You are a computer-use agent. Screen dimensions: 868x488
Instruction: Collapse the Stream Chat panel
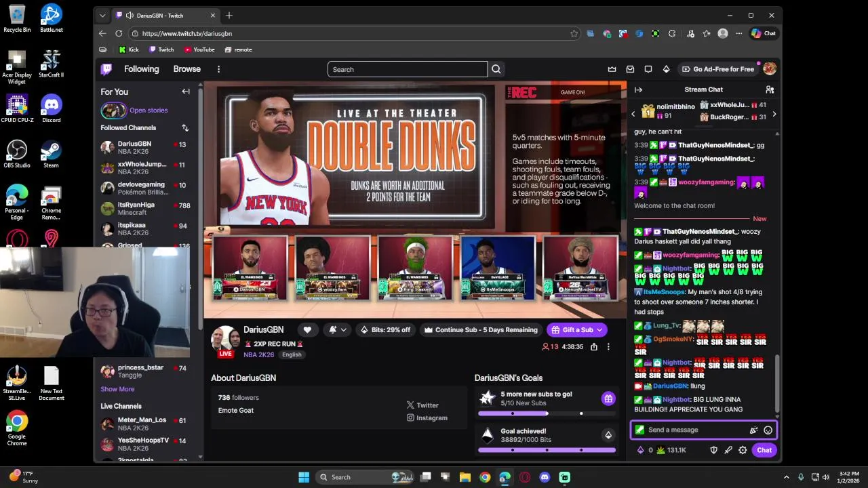point(638,89)
